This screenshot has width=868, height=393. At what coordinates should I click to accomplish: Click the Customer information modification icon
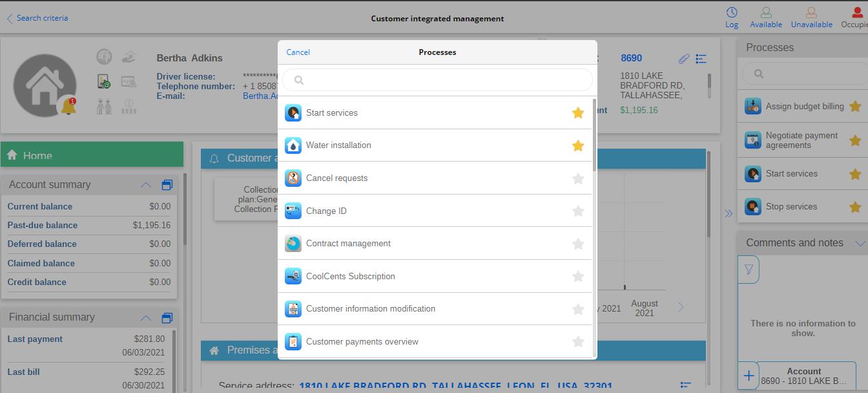tap(293, 309)
